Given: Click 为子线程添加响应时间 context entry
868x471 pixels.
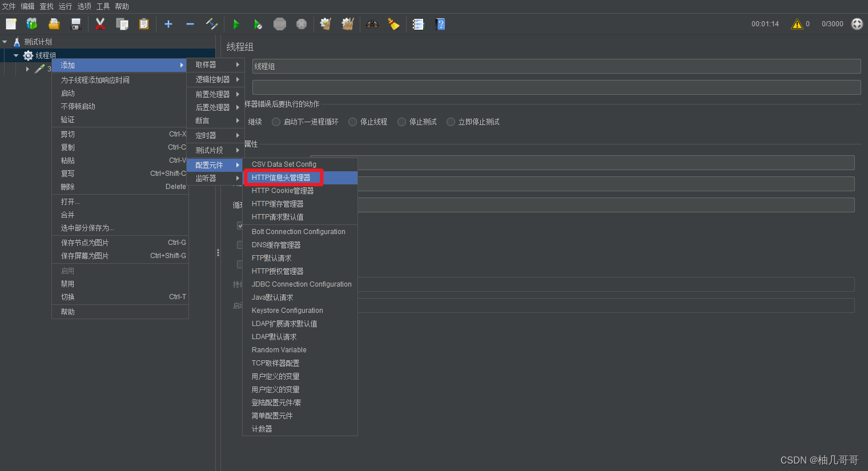Looking at the screenshot, I should pyautogui.click(x=120, y=80).
